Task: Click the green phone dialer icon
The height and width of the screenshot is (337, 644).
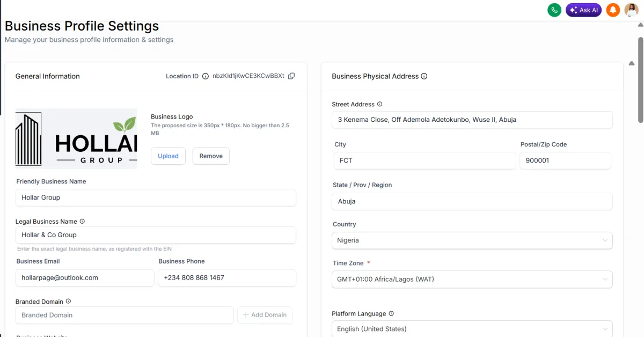Action: click(554, 10)
